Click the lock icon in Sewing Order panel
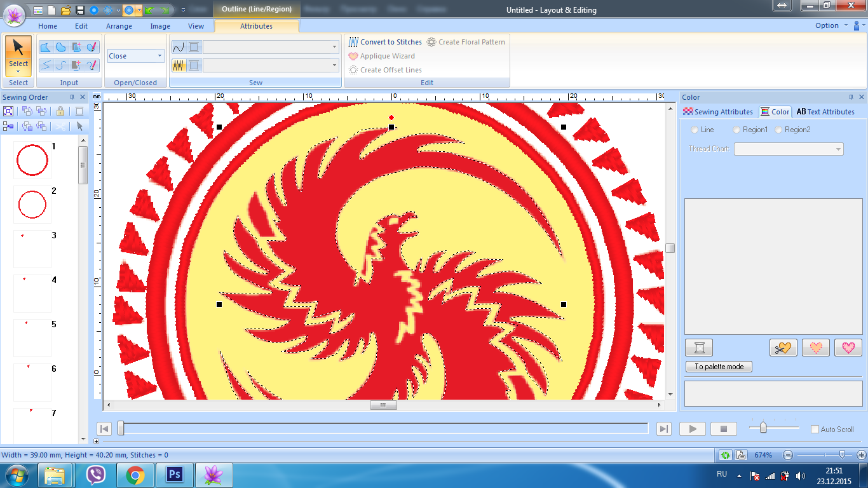Image resolution: width=868 pixels, height=488 pixels. coord(60,111)
